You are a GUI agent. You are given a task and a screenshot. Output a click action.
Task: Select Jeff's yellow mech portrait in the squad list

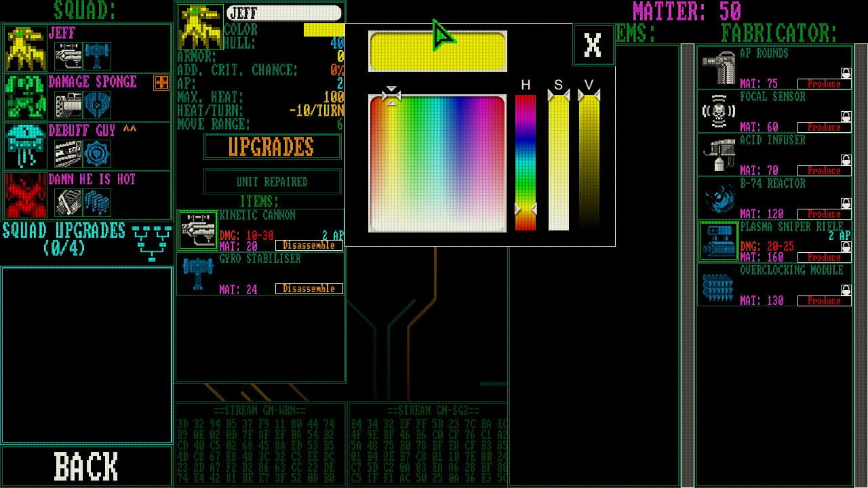pos(24,49)
